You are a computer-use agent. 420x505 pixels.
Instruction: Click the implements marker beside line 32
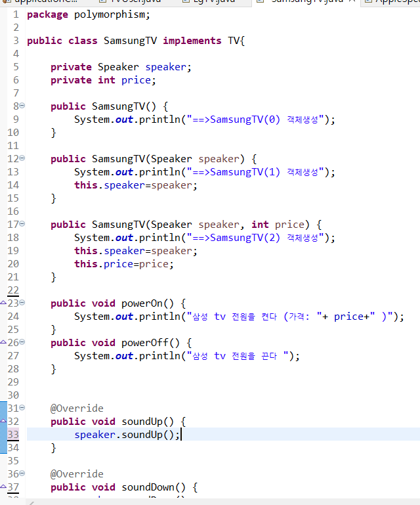[3, 421]
